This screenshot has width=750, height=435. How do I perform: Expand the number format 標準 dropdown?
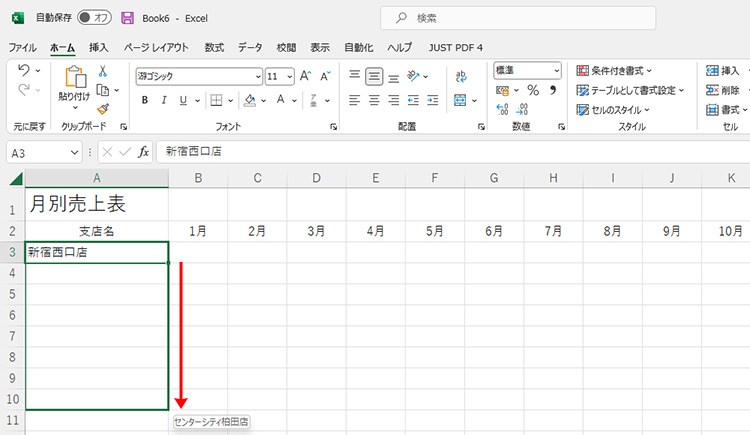(x=556, y=71)
